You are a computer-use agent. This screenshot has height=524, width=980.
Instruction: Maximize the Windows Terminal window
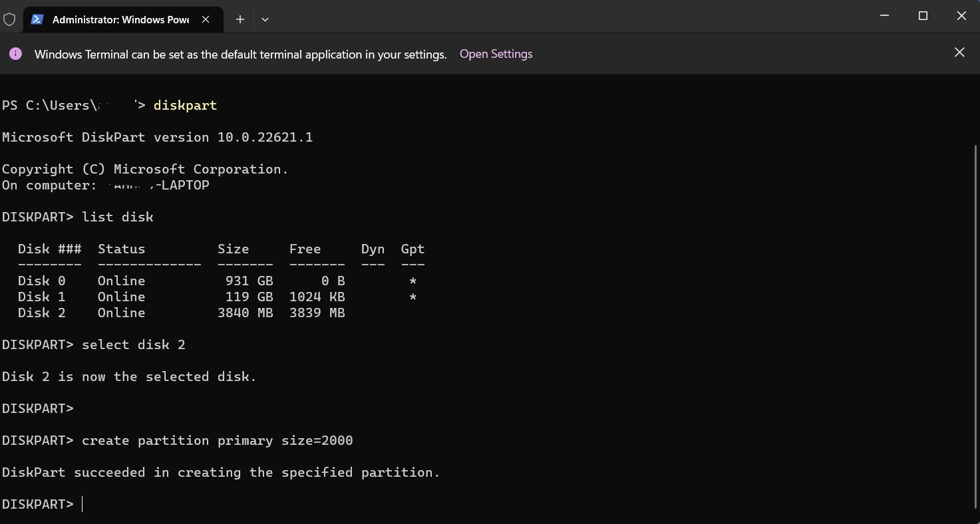pyautogui.click(x=923, y=16)
